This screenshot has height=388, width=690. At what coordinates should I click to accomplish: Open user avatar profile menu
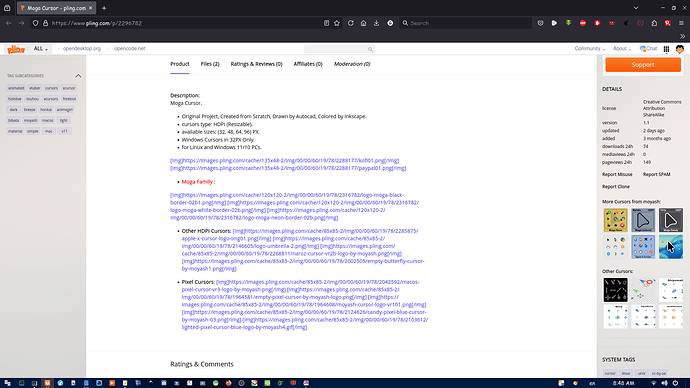(680, 49)
